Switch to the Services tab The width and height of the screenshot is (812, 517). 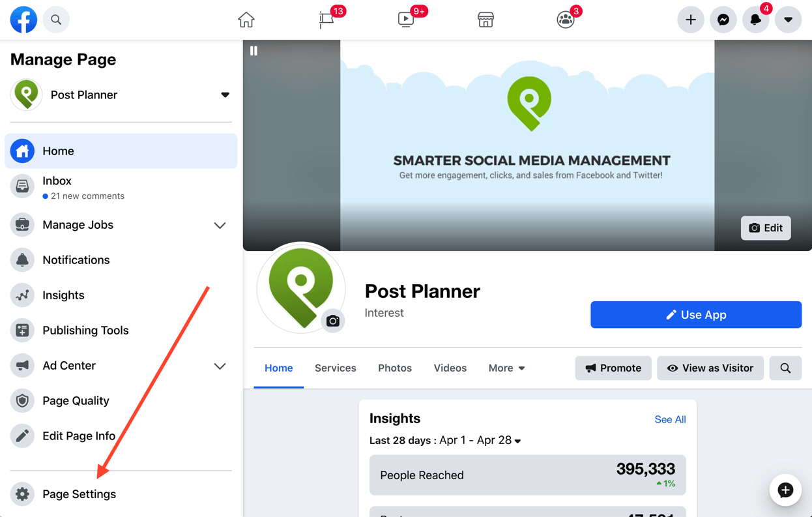[x=336, y=368]
